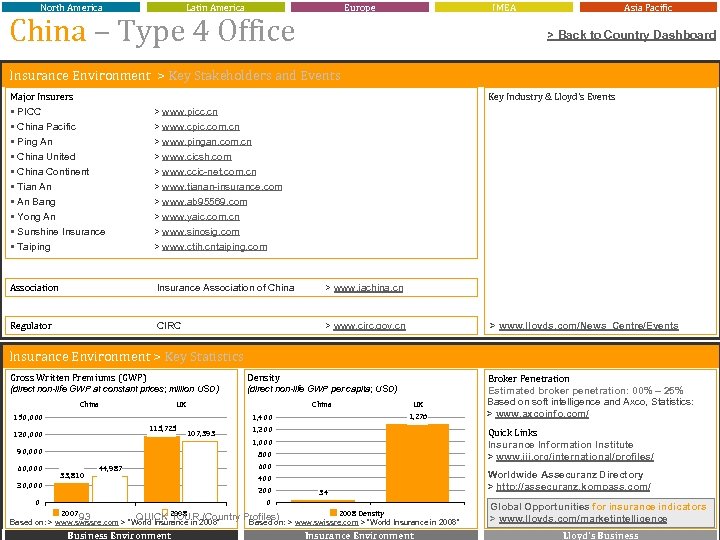Switch to the IMEA region tab
The image size is (720, 540).
[x=504, y=7]
